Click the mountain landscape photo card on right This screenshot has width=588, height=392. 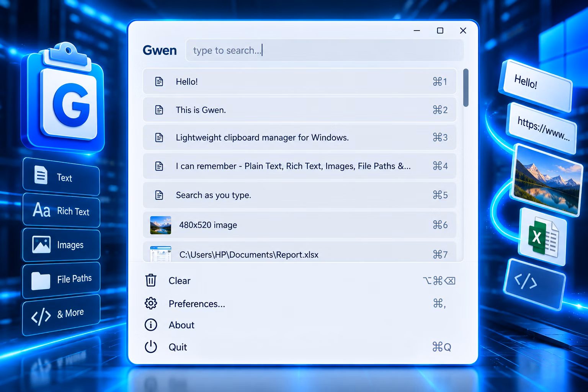pyautogui.click(x=547, y=179)
